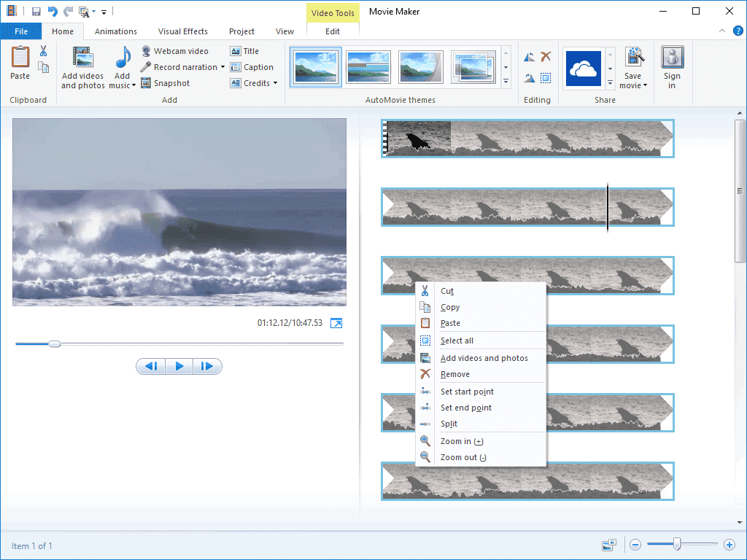Select the first AutoMovie theme thumbnail
The width and height of the screenshot is (747, 560).
[x=316, y=67]
